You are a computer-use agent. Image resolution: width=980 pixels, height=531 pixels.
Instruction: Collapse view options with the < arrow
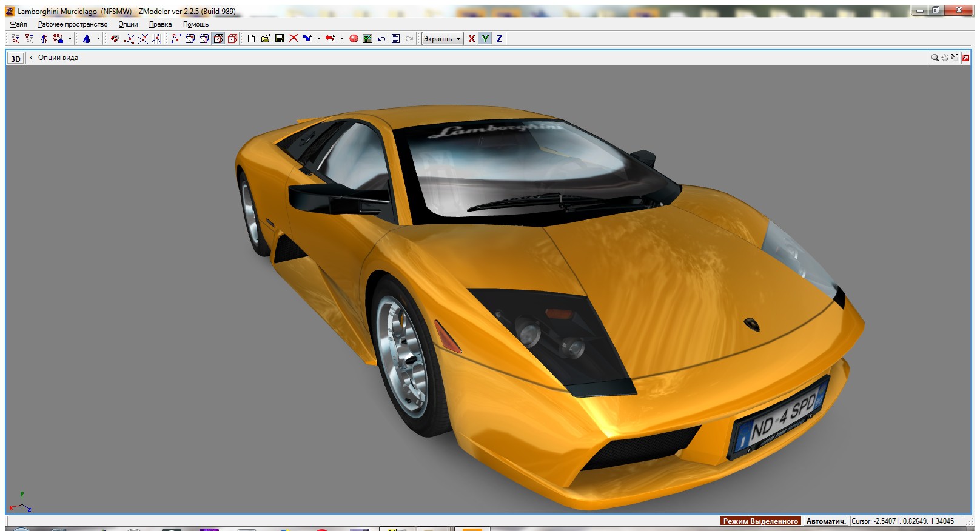pos(31,58)
